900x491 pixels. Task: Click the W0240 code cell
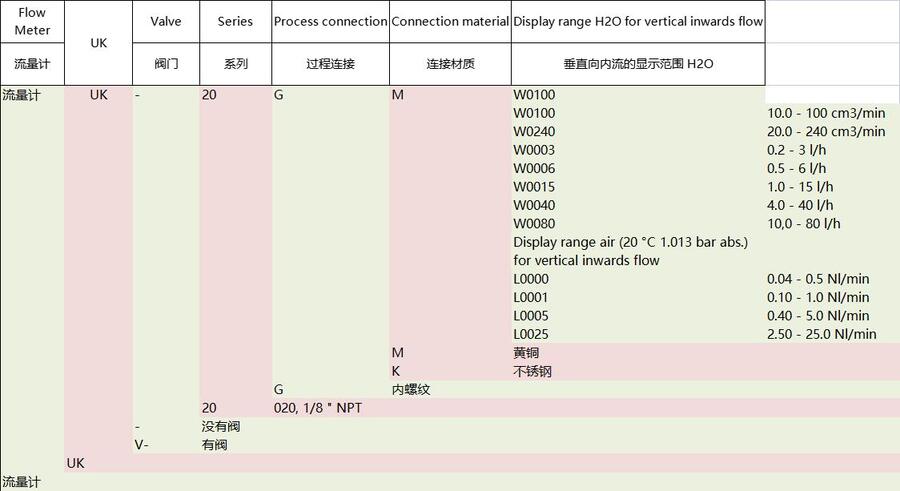pyautogui.click(x=534, y=131)
